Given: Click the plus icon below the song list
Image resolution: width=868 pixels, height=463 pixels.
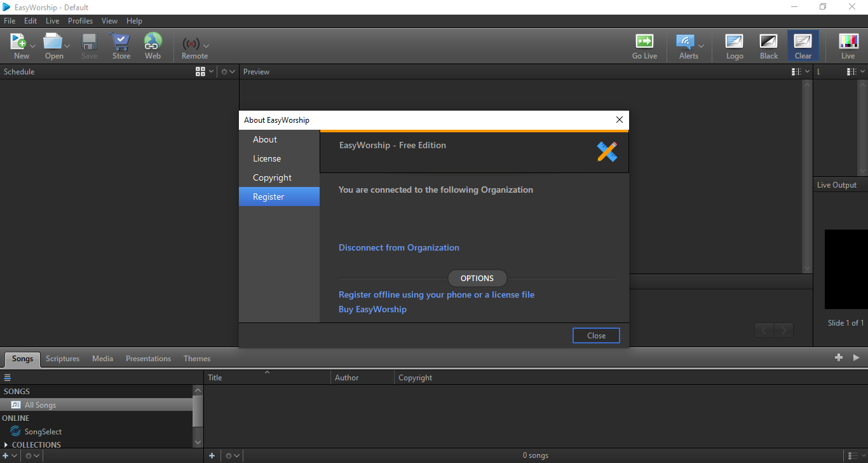Looking at the screenshot, I should tap(212, 455).
